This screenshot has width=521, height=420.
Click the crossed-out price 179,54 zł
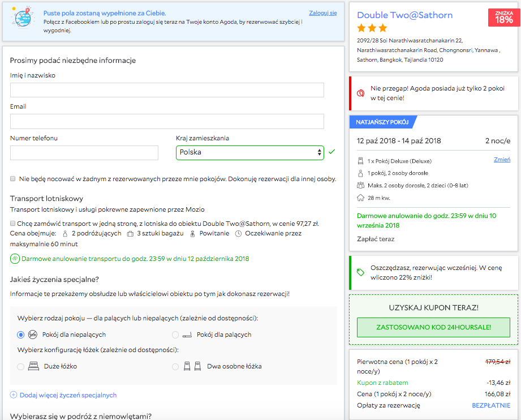coord(498,362)
